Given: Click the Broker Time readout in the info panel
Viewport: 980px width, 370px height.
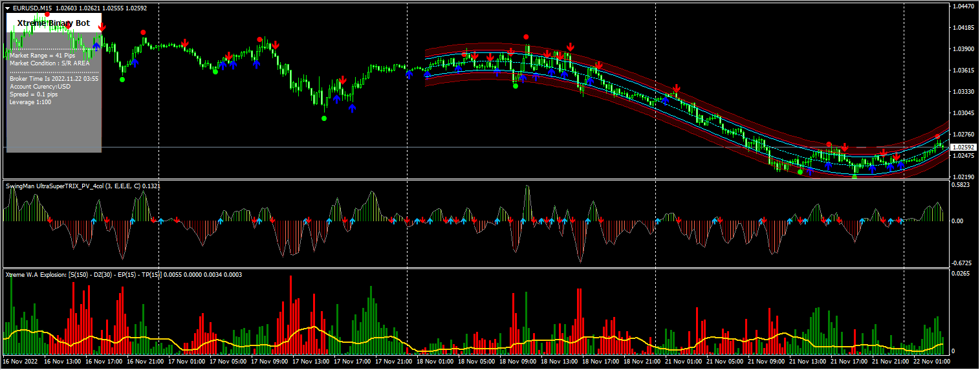Looking at the screenshot, I should click(x=54, y=78).
